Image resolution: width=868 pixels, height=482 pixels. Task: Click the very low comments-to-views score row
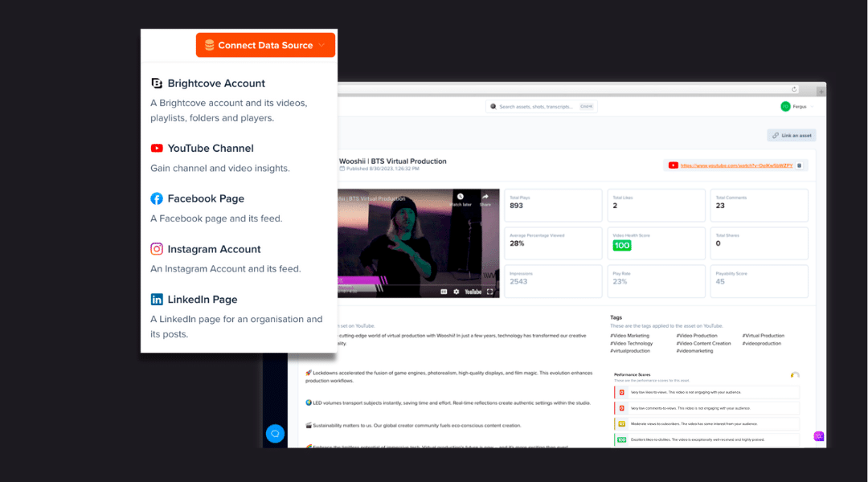coord(707,408)
